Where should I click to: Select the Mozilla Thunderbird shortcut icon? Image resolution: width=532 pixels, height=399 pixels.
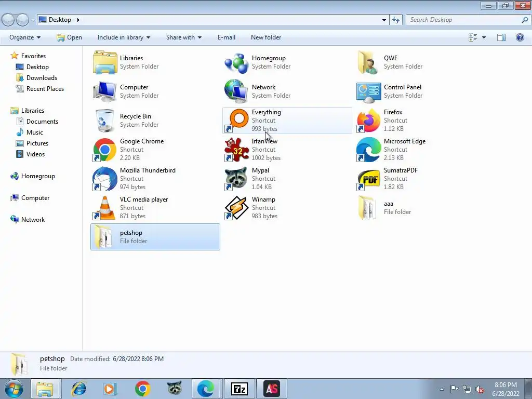pos(105,179)
